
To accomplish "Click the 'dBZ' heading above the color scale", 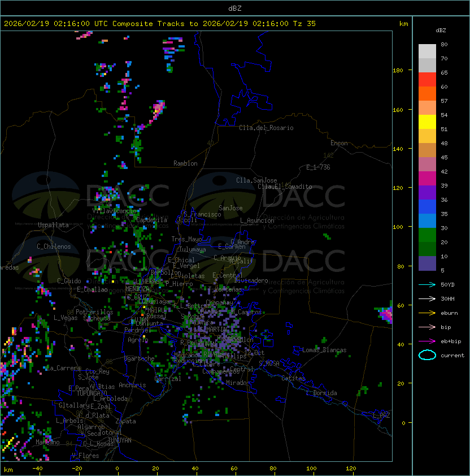I will tap(441, 31).
